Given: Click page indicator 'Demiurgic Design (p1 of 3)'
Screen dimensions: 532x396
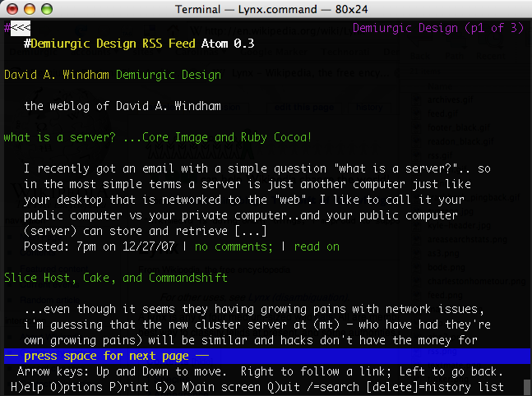Looking at the screenshot, I should (x=438, y=28).
